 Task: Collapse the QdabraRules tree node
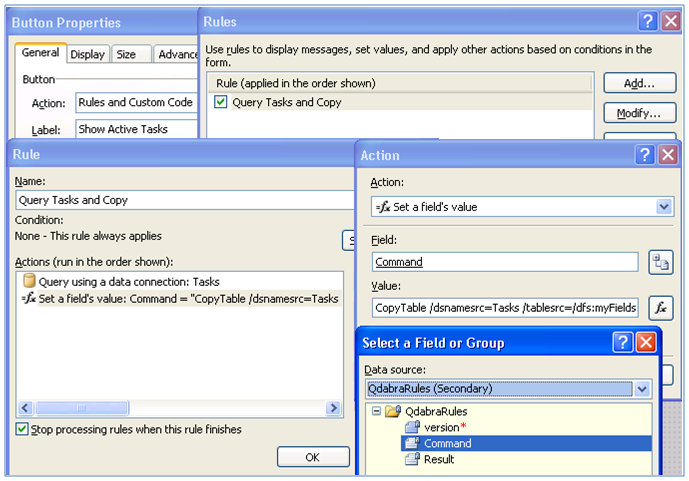[x=376, y=411]
